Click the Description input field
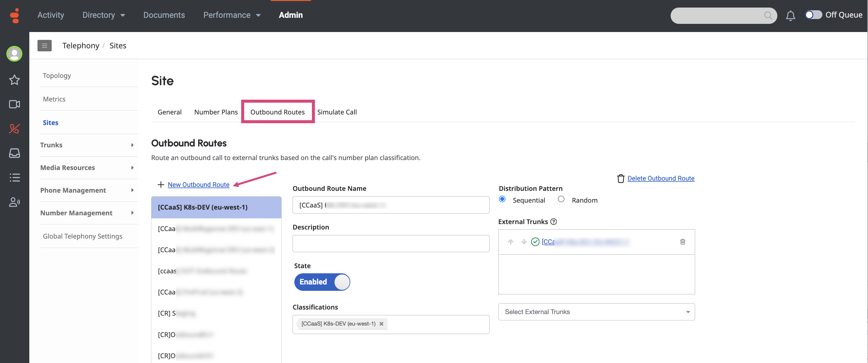Image resolution: width=868 pixels, height=363 pixels. [x=390, y=243]
